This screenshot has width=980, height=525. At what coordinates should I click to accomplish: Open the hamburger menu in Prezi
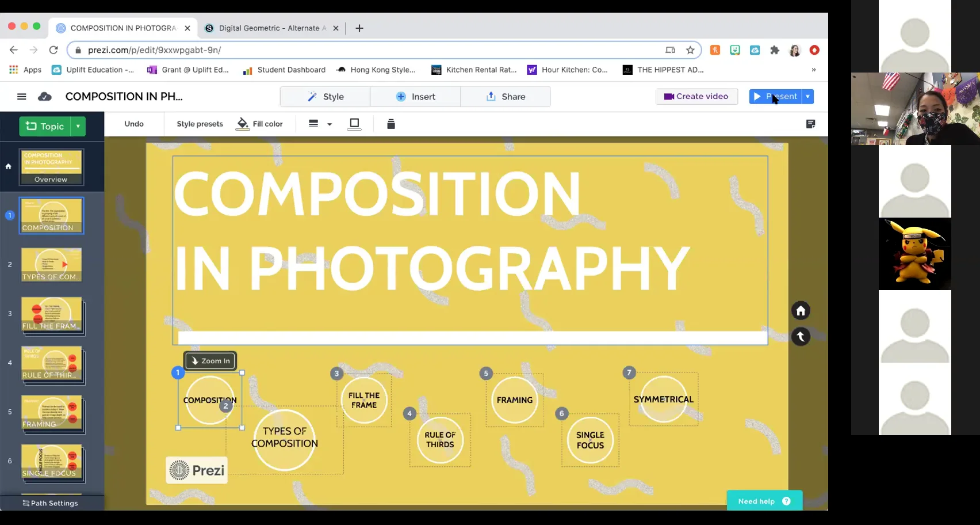[22, 97]
